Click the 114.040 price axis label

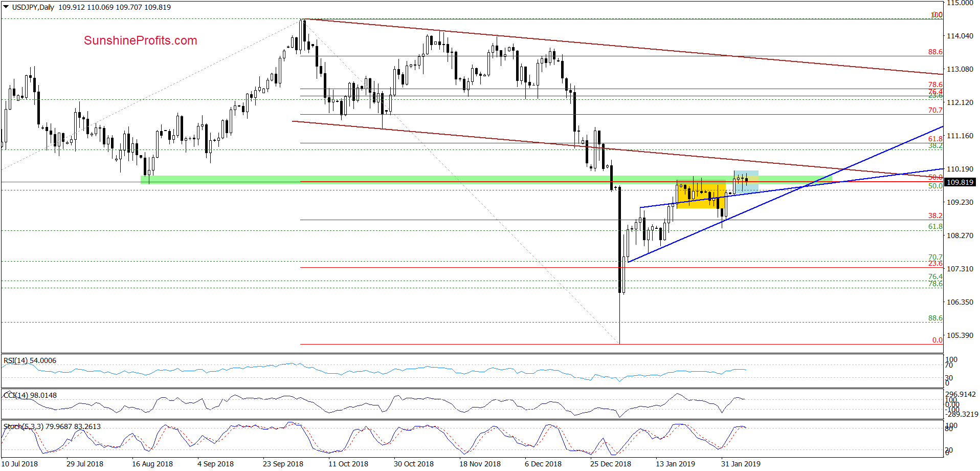[x=960, y=36]
